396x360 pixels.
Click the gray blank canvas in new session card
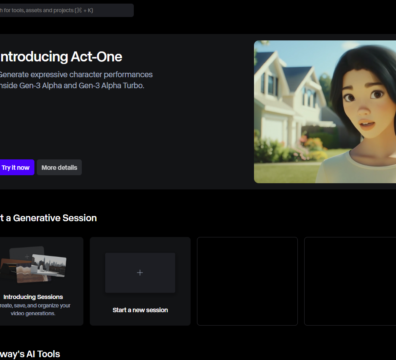coord(140,273)
